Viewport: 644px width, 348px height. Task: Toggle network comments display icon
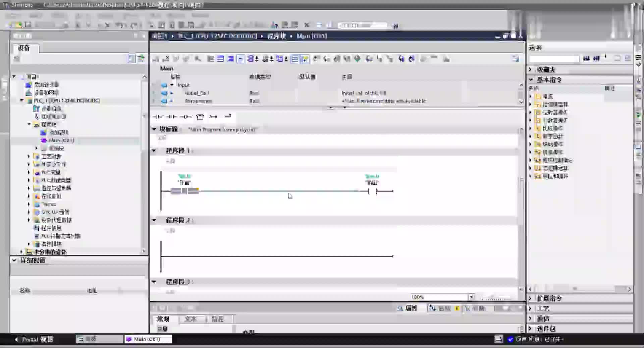coord(294,59)
